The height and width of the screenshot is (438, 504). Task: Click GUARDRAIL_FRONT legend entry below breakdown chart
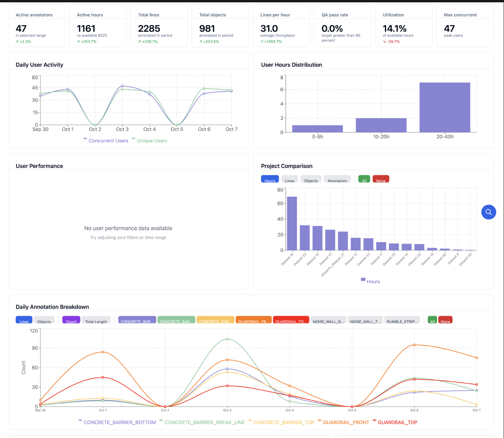(x=343, y=422)
